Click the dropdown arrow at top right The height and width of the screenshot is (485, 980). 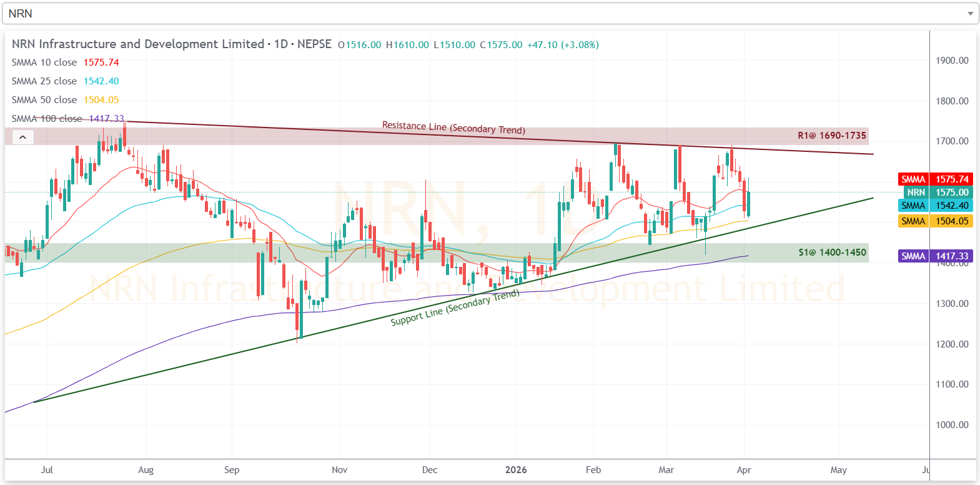point(970,14)
